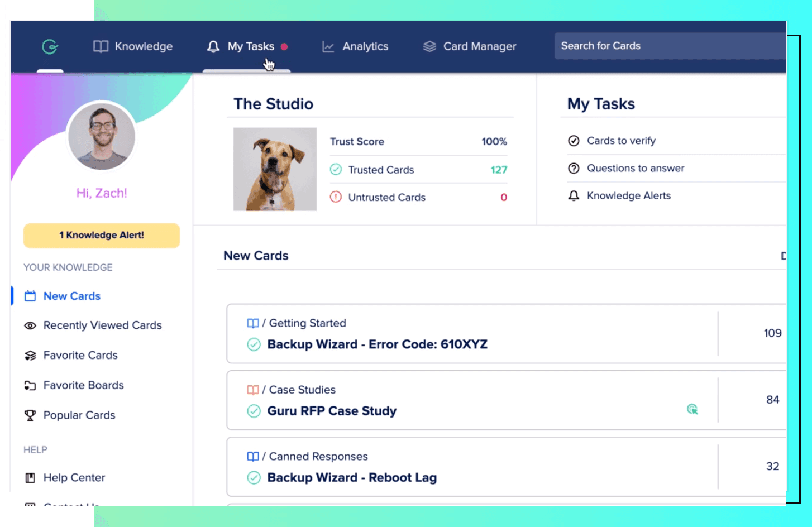Open the Card Manager tab

coord(470,46)
